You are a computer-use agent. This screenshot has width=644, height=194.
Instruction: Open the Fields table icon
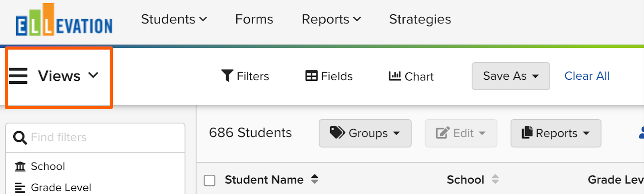(311, 76)
